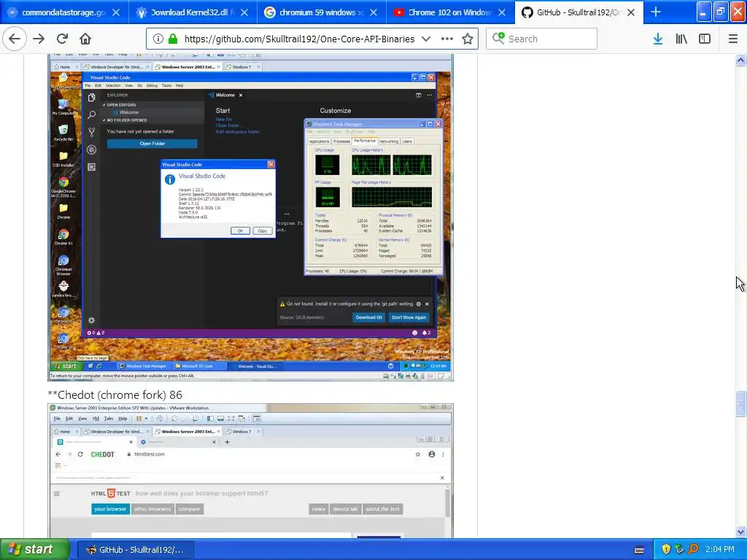747x560 pixels.
Task: Open the Library bookshelf icon
Action: click(x=681, y=39)
